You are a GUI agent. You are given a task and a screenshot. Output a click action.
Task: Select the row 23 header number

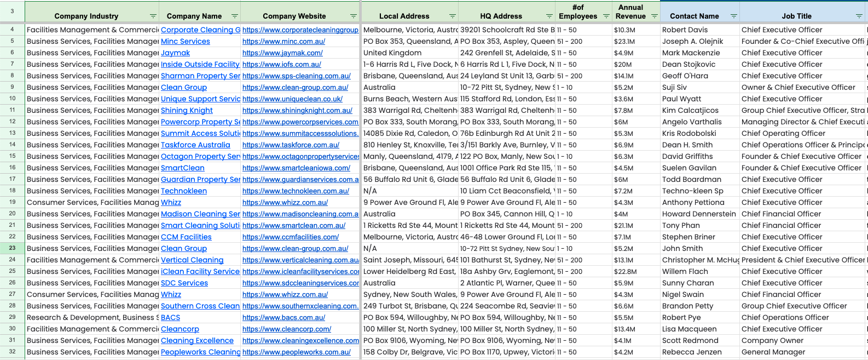[12, 248]
